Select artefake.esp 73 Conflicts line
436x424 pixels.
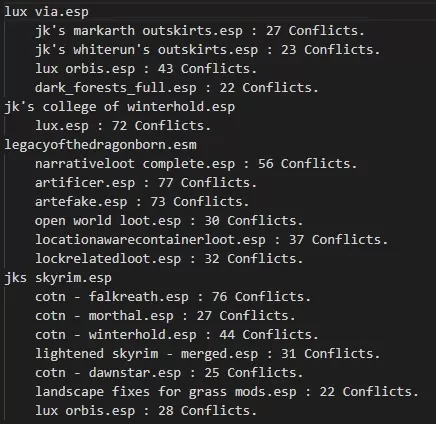click(142, 202)
